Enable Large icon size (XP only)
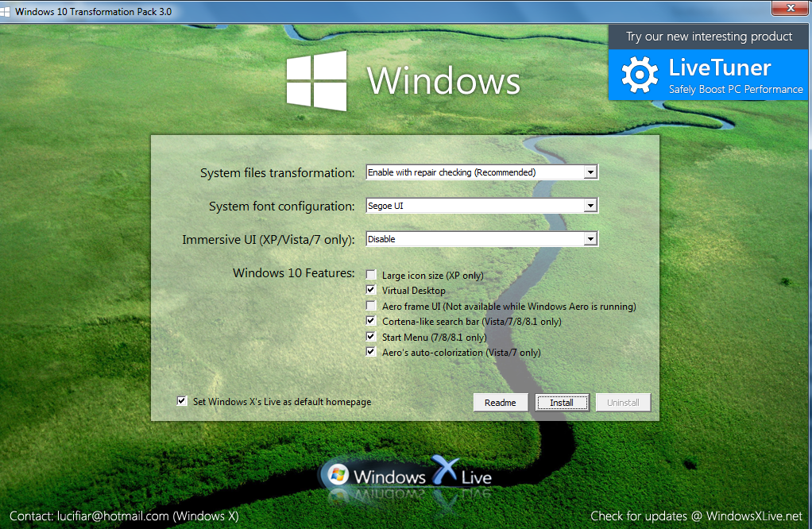 370,274
